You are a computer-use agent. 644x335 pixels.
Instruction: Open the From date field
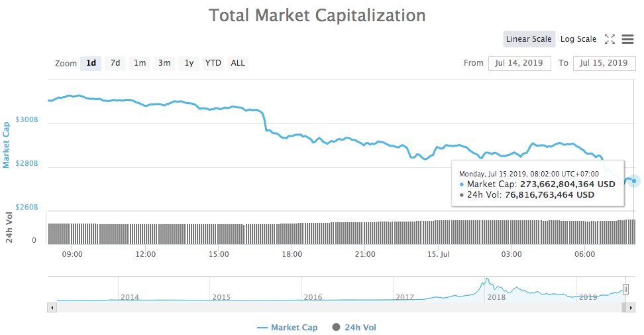pyautogui.click(x=519, y=63)
